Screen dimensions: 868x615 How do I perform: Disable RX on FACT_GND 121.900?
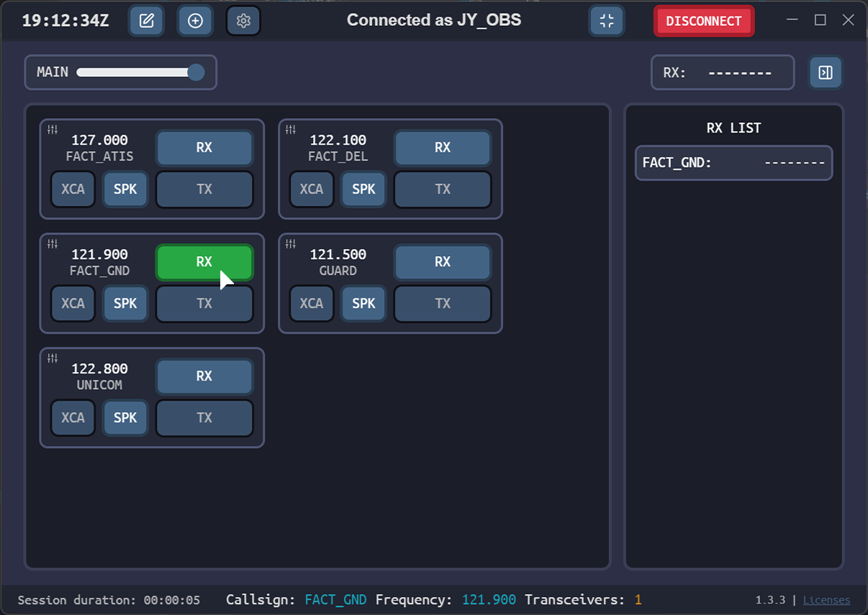point(204,262)
